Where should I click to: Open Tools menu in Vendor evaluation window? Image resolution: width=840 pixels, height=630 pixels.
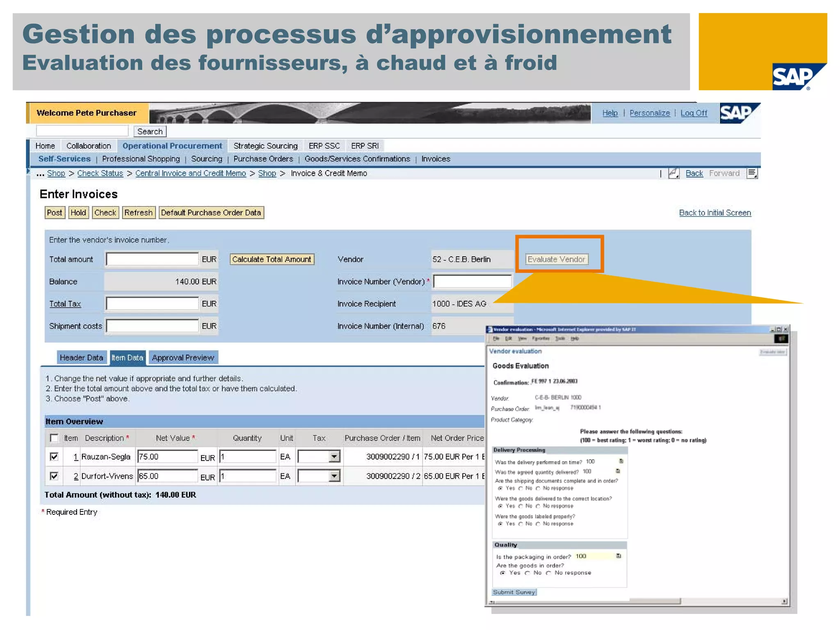tap(560, 339)
